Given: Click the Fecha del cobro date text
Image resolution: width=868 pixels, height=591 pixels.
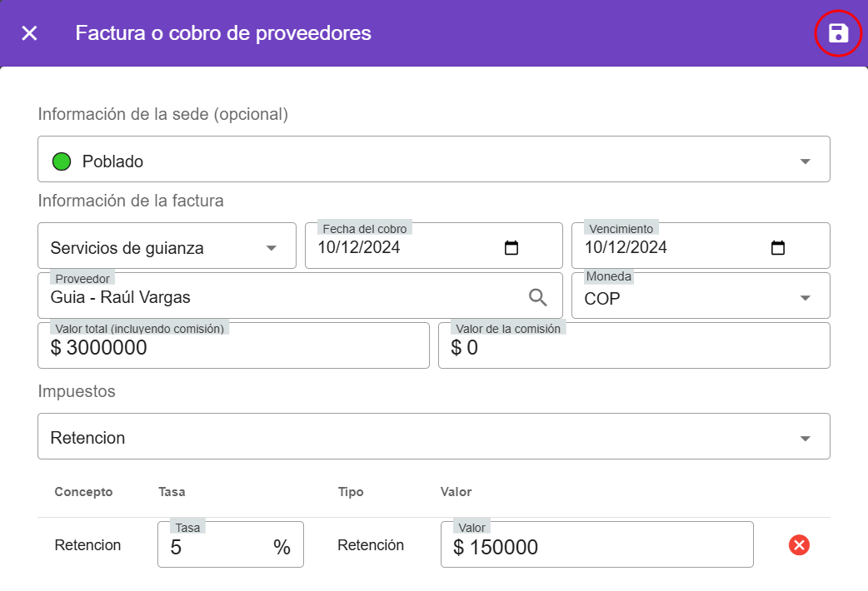Looking at the screenshot, I should pyautogui.click(x=359, y=248).
